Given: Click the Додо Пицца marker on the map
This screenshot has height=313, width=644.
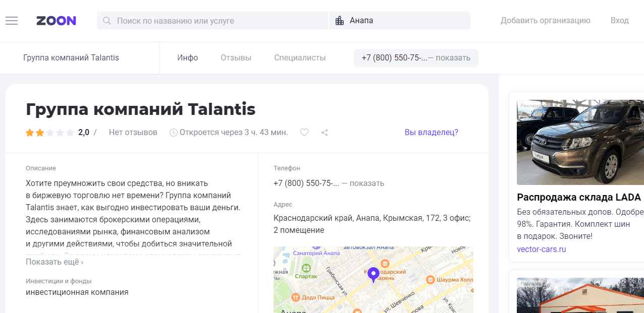Looking at the screenshot, I should coord(296,297).
